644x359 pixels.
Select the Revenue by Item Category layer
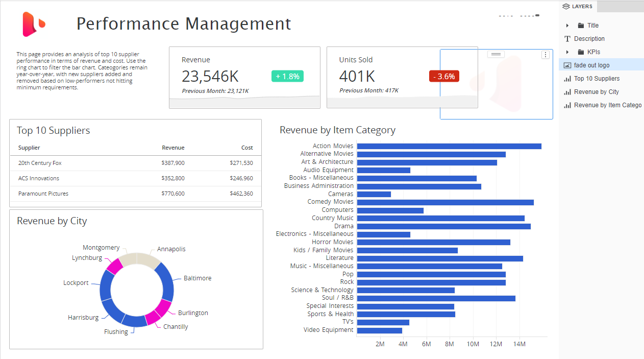[x=607, y=105]
